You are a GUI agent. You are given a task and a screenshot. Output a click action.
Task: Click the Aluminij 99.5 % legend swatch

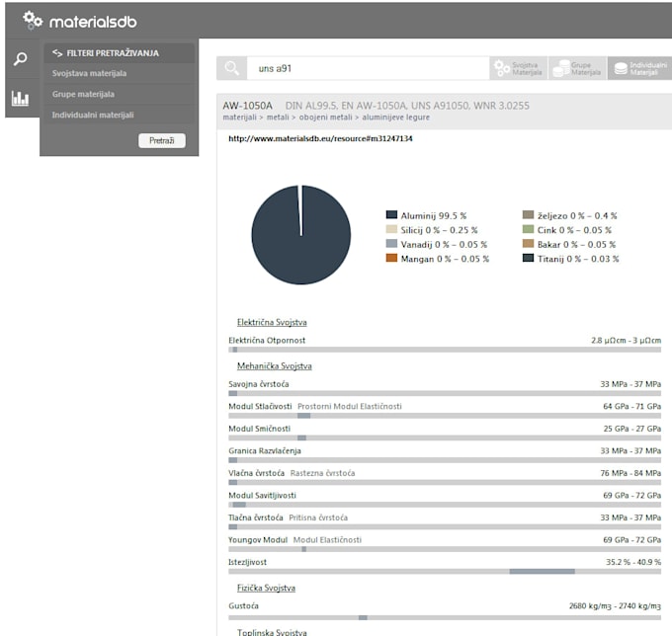[391, 214]
